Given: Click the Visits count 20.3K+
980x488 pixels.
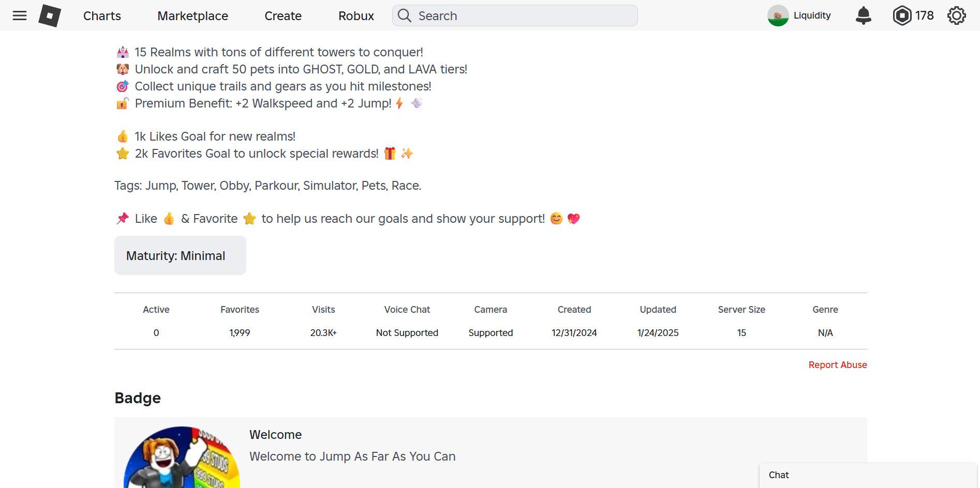Looking at the screenshot, I should [323, 332].
